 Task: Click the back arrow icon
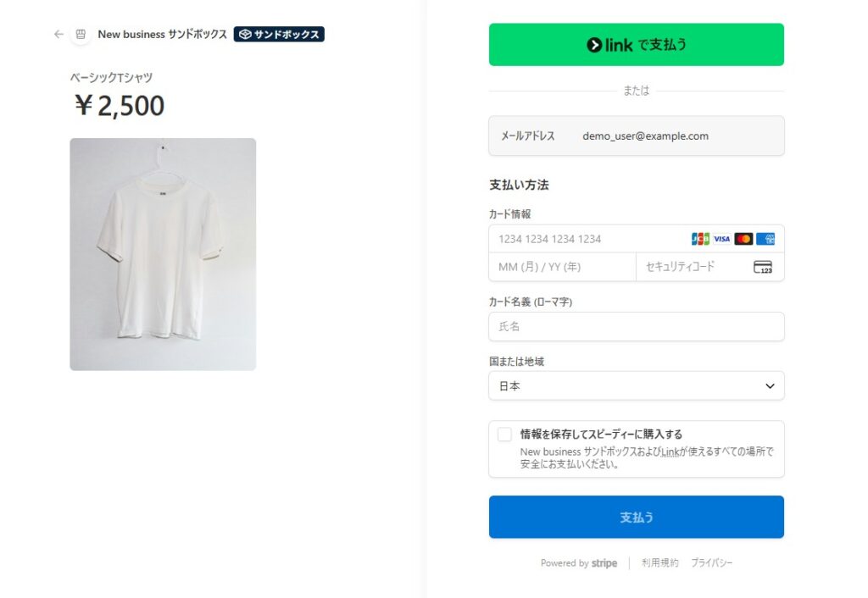click(58, 35)
